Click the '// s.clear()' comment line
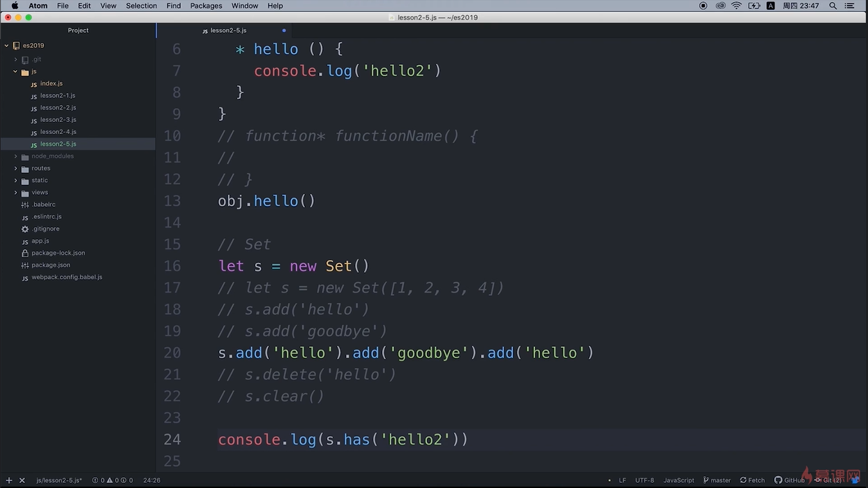The image size is (868, 488). pyautogui.click(x=271, y=397)
